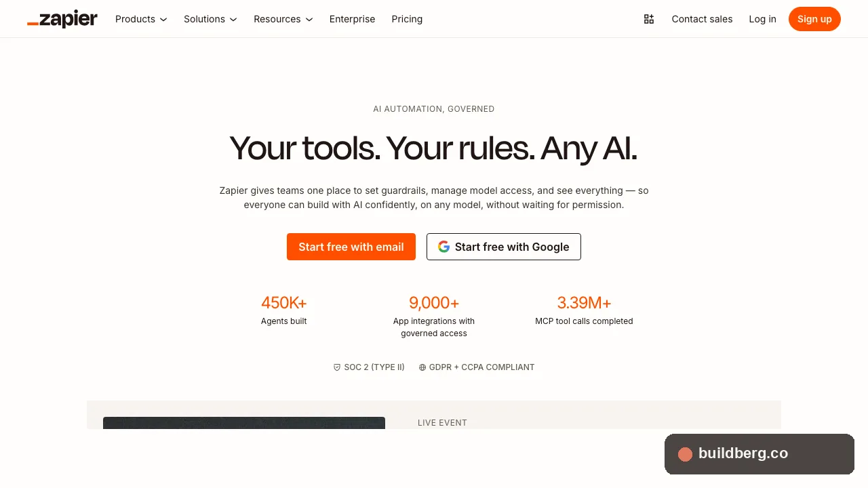868x488 pixels.
Task: Click the Google icon in the signup button
Action: pyautogui.click(x=443, y=247)
